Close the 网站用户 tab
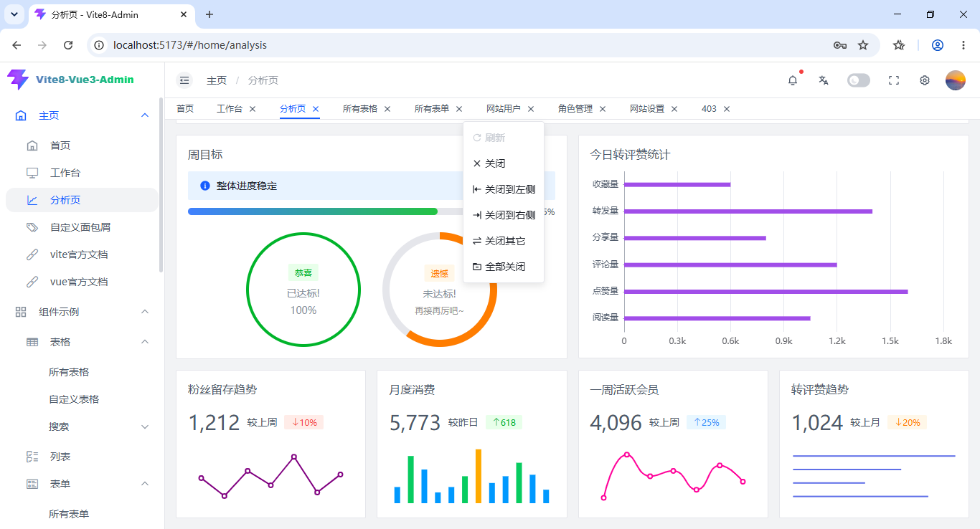The height and width of the screenshot is (529, 980). click(531, 109)
